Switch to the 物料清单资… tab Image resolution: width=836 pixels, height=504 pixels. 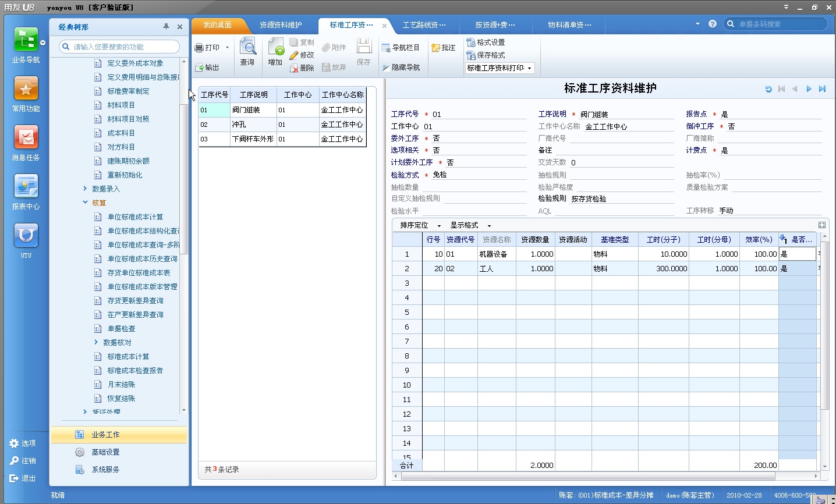[569, 25]
